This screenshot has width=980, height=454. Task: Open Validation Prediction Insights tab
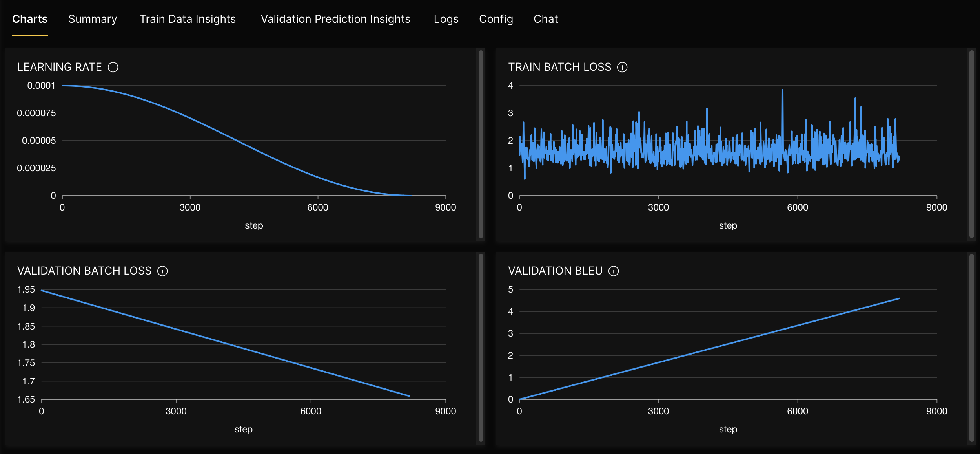[335, 19]
